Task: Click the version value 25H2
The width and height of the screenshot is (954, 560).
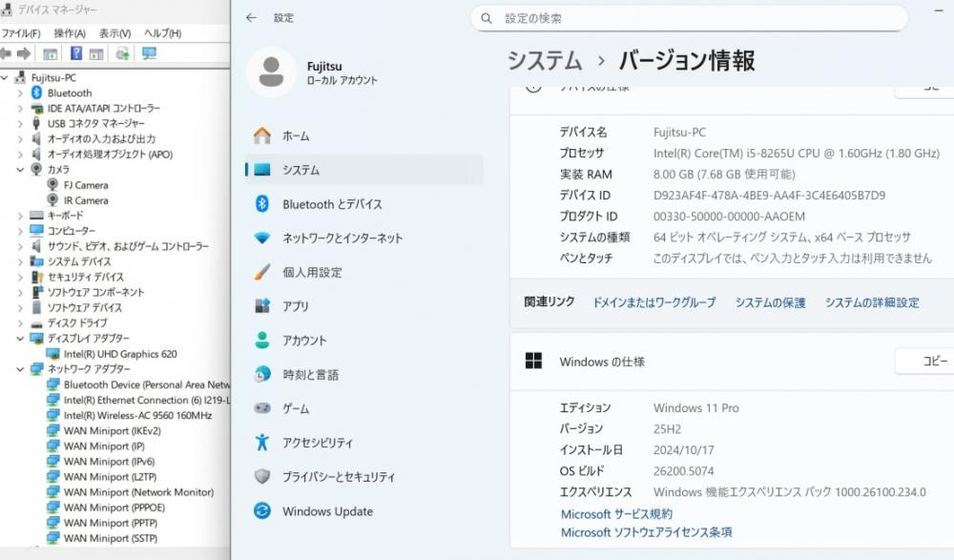Action: pos(667,428)
